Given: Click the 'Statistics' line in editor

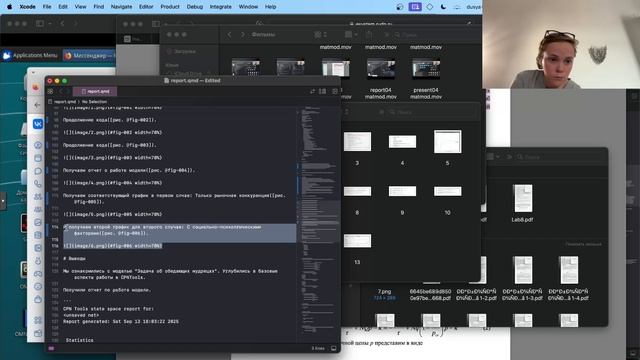Looking at the screenshot, I should (x=80, y=340).
